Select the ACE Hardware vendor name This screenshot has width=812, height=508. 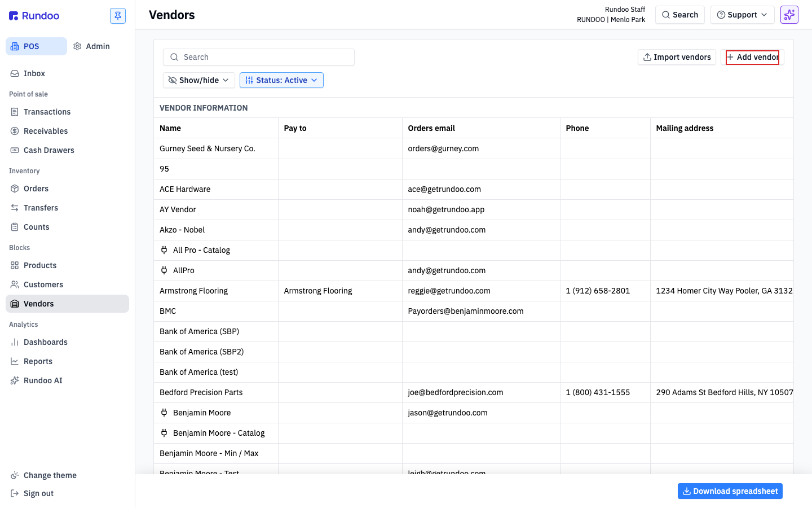[185, 189]
